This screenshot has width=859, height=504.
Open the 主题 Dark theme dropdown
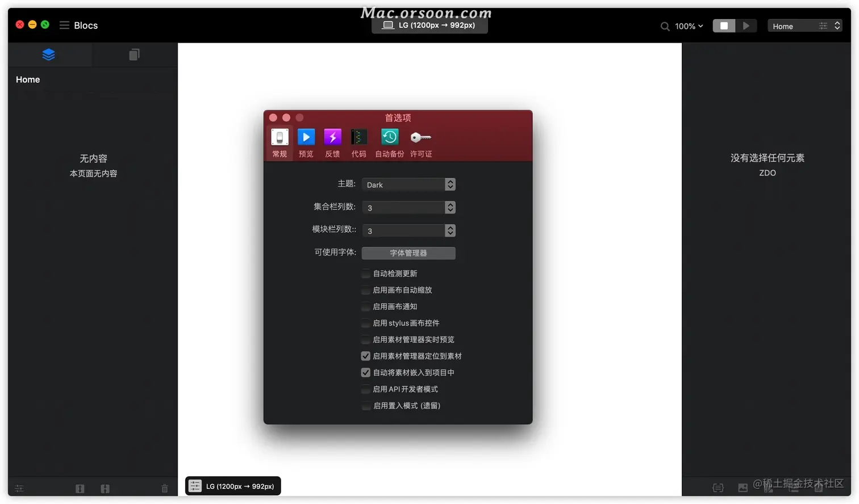(408, 184)
